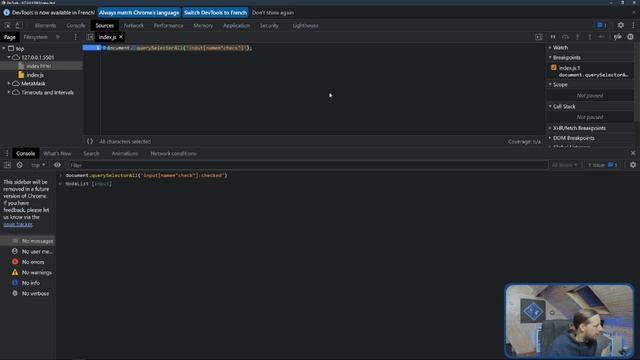Open the Animations drawer tab
The width and height of the screenshot is (640, 360).
125,153
